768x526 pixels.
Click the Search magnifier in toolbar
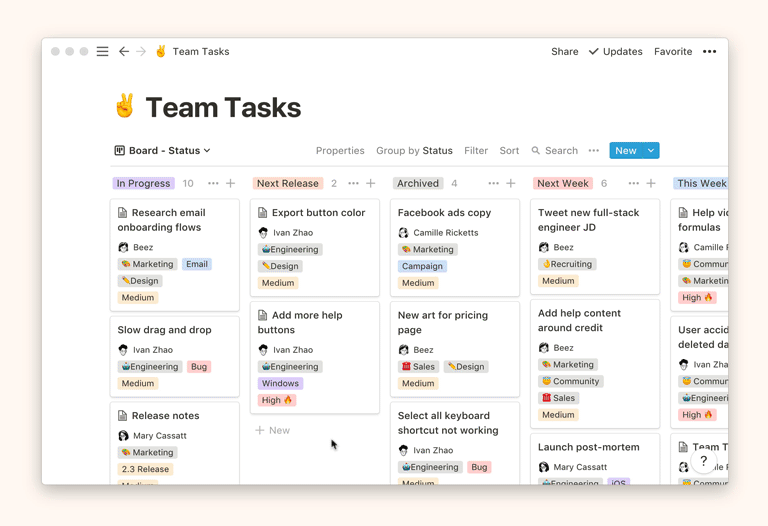[536, 151]
